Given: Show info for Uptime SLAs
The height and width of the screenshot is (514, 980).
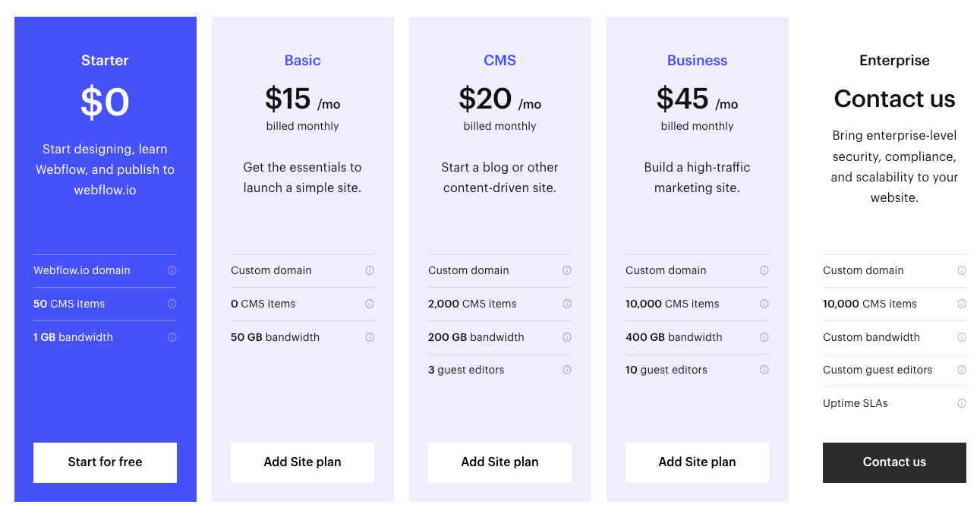Looking at the screenshot, I should 962,403.
